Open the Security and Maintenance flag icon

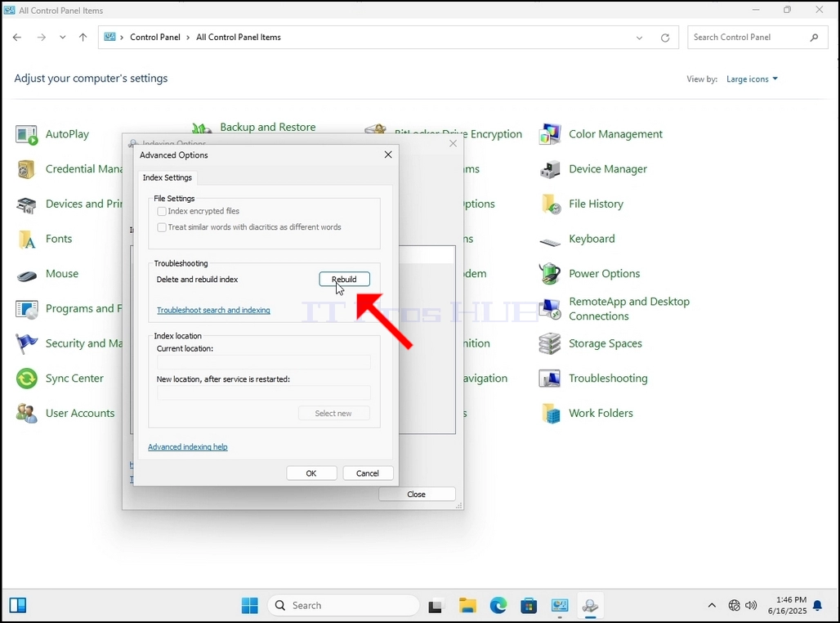coord(26,344)
